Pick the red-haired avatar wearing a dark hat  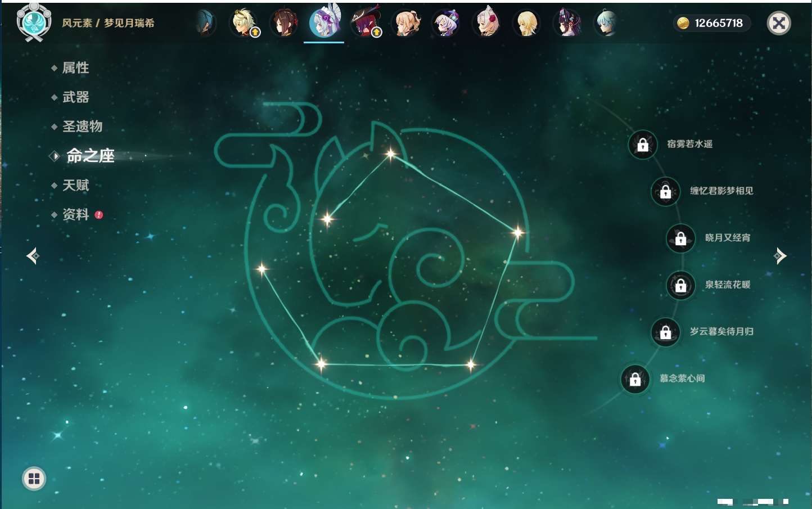pyautogui.click(x=366, y=23)
